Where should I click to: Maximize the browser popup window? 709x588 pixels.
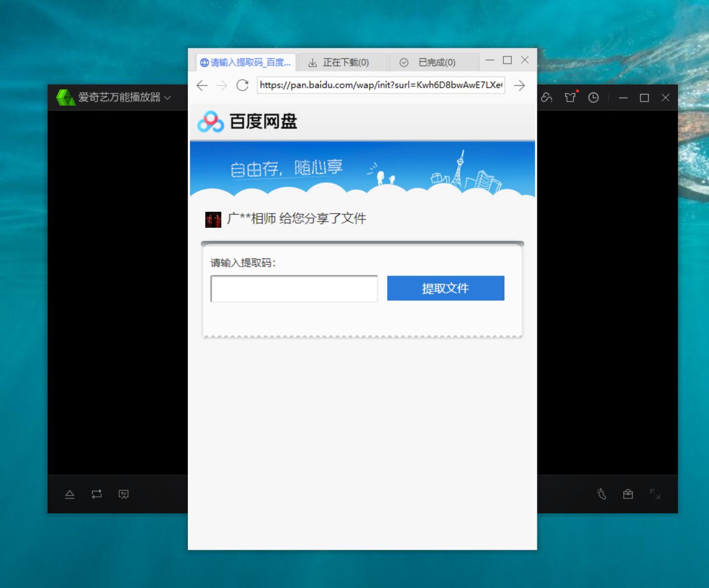[x=507, y=60]
